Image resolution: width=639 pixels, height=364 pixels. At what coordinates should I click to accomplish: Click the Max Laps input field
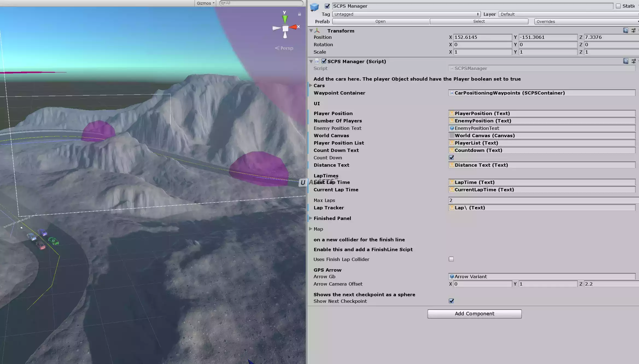point(542,200)
